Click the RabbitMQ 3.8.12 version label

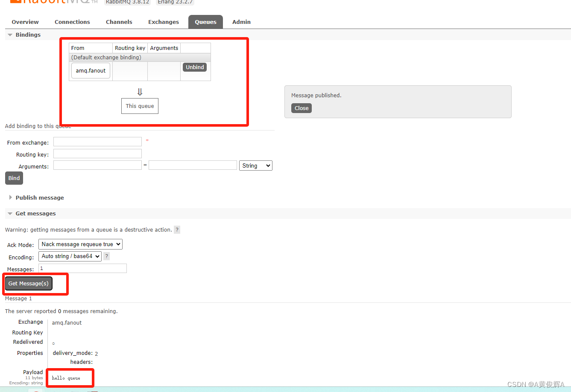(127, 2)
